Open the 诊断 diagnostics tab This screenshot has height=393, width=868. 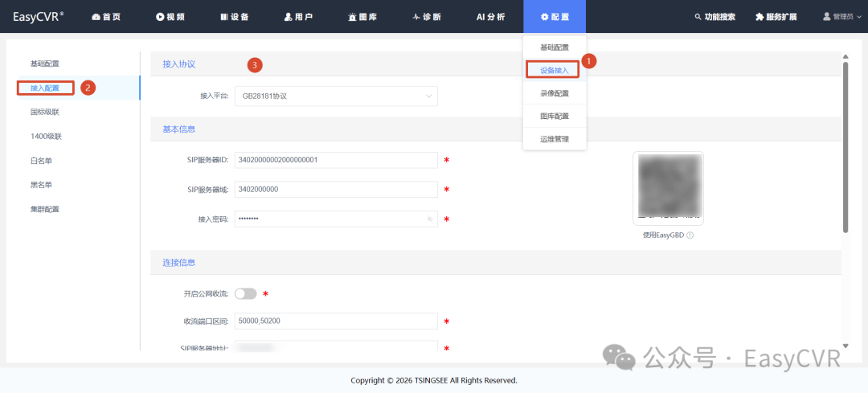click(427, 17)
